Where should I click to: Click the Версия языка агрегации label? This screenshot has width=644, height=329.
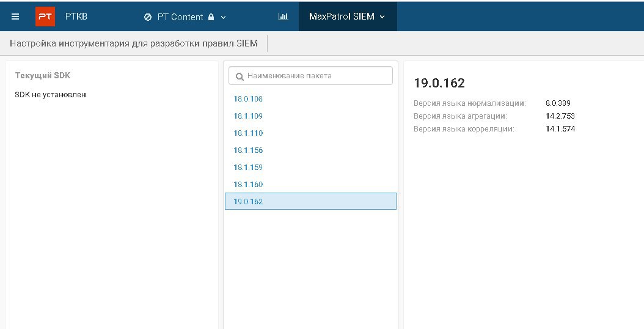tap(460, 116)
